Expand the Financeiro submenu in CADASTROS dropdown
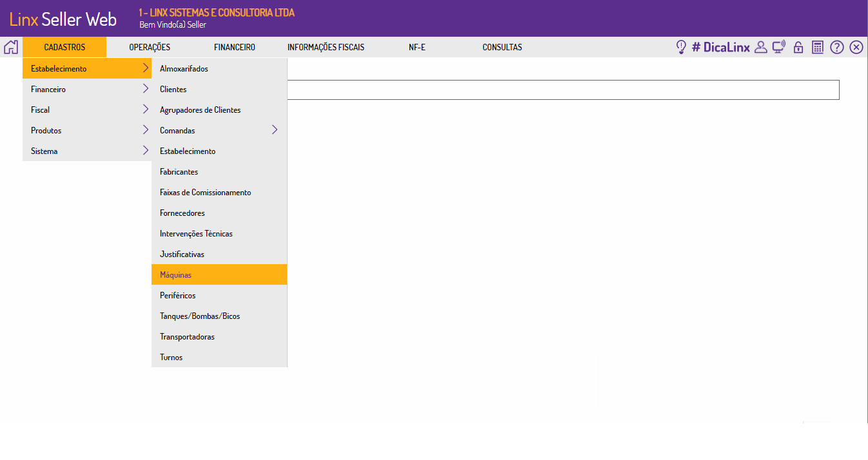 coord(87,89)
